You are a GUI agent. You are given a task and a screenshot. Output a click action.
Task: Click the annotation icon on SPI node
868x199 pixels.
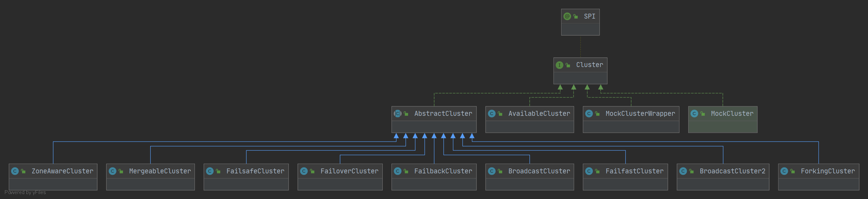[x=567, y=16]
